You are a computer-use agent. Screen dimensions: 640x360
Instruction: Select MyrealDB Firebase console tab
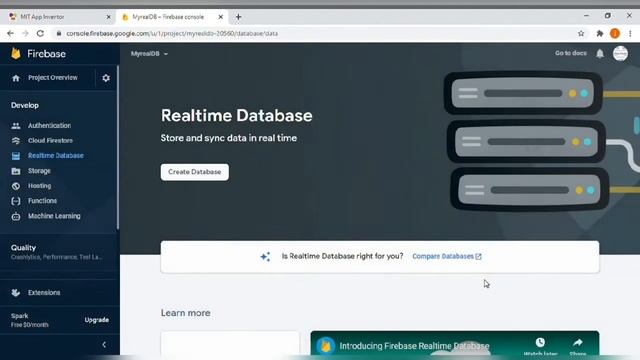click(x=171, y=17)
